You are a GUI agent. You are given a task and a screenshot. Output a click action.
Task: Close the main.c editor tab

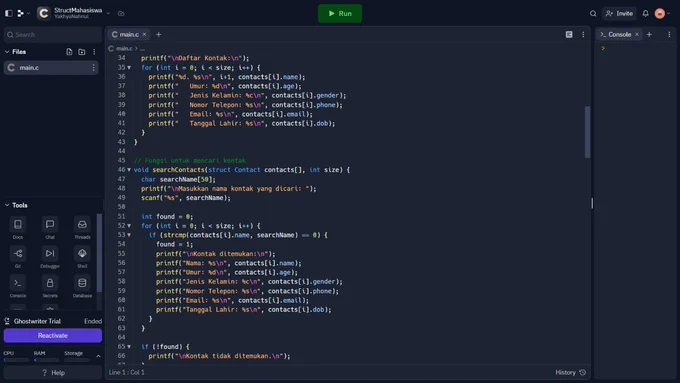144,34
